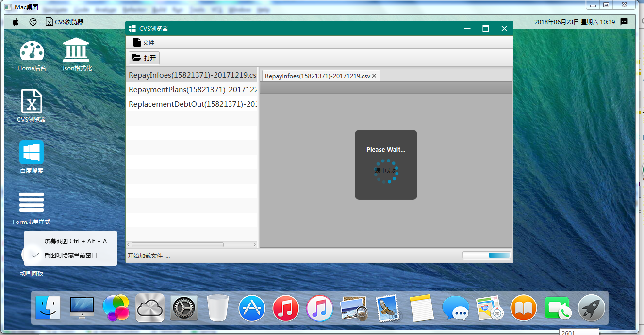Close the RepayInfoes csv tab
The width and height of the screenshot is (644, 335).
[374, 76]
